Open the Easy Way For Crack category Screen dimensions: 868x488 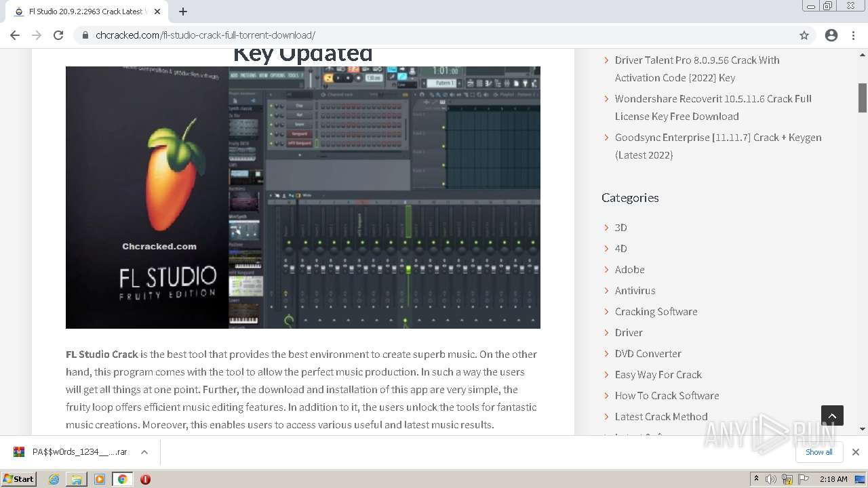(658, 375)
